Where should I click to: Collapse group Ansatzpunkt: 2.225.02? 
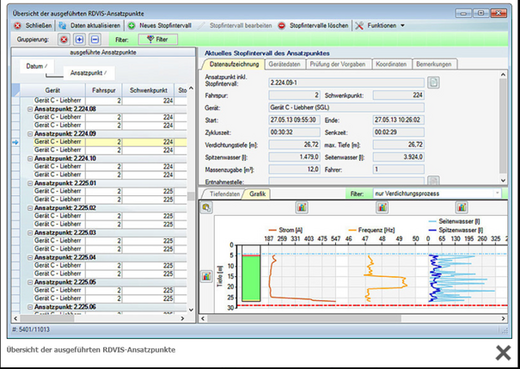pyautogui.click(x=30, y=208)
